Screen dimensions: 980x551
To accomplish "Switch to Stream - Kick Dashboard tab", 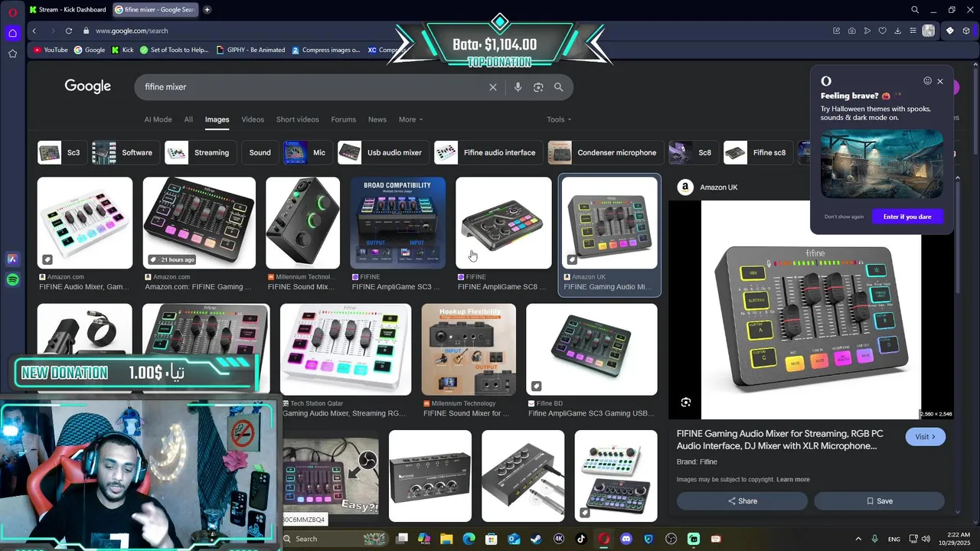I will (x=68, y=10).
